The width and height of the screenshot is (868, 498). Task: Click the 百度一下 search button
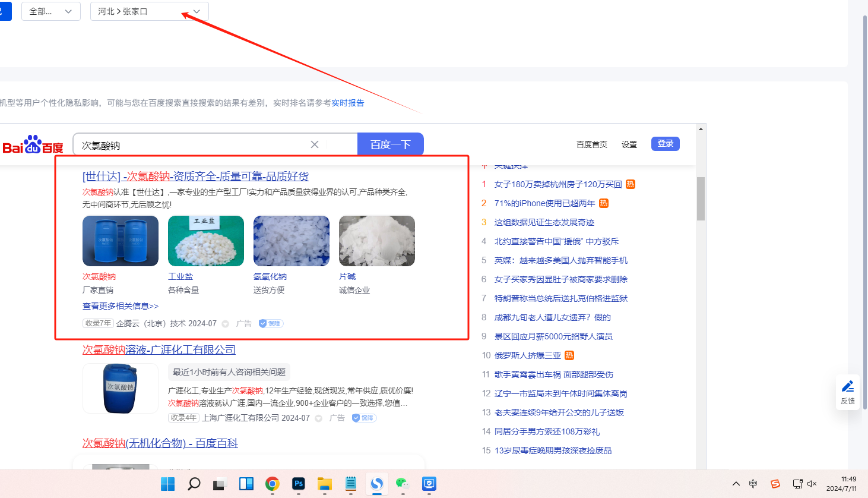(x=391, y=144)
